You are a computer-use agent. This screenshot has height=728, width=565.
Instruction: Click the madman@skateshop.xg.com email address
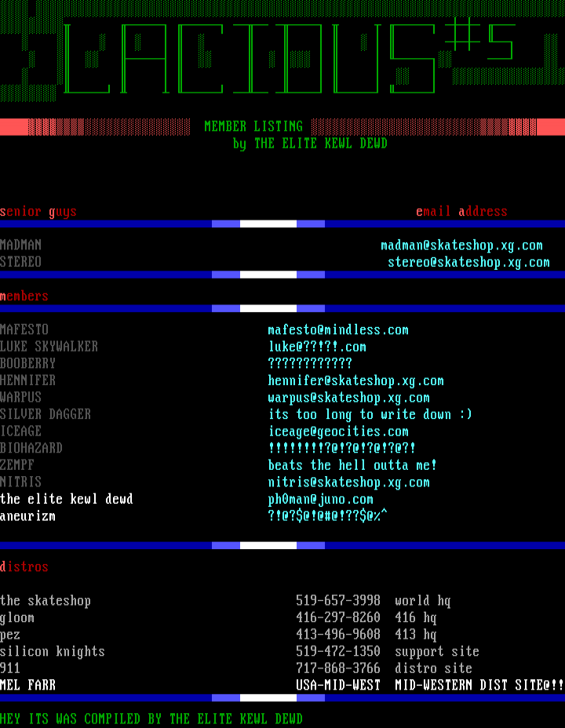[x=461, y=246]
